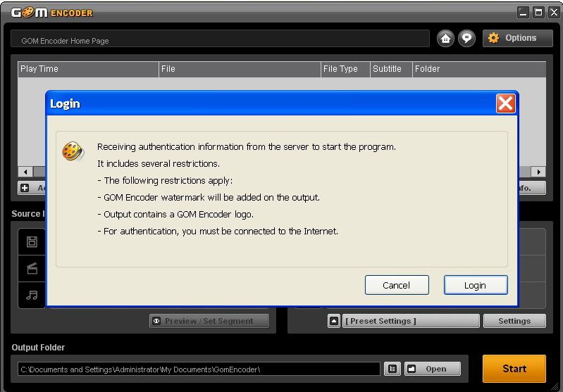Start encoding with the orange Start button
Viewport: 563px width, 392px height.
click(514, 369)
